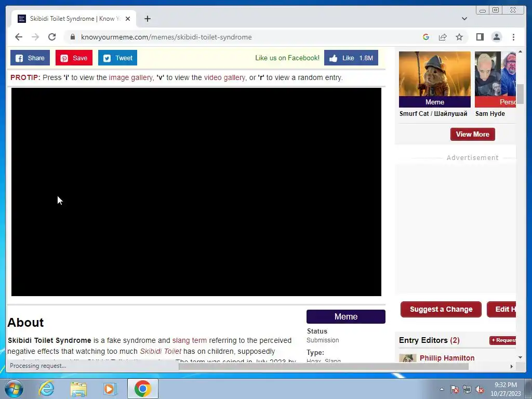Viewport: 532px width, 399px height.
Task: Click the network tray icon
Action: coord(467,389)
